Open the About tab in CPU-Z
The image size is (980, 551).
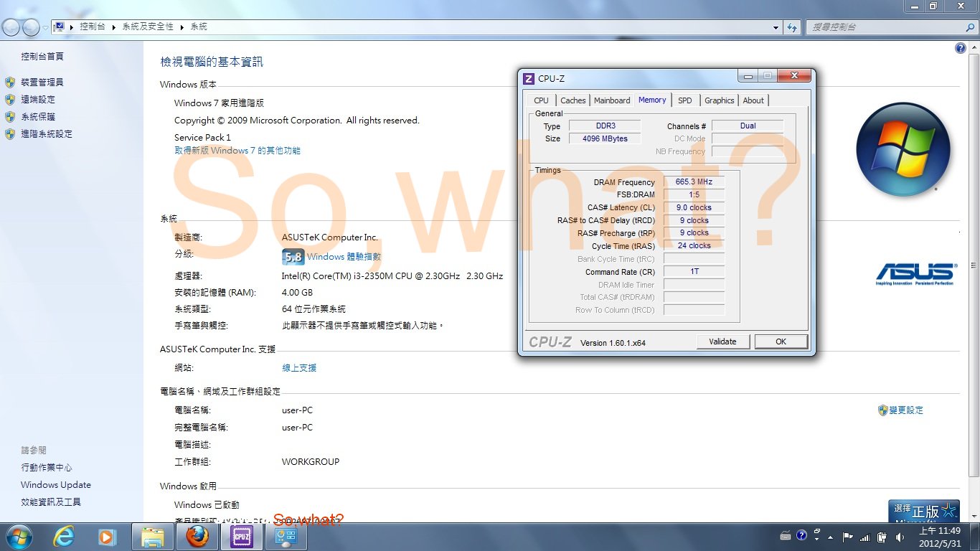pos(753,100)
